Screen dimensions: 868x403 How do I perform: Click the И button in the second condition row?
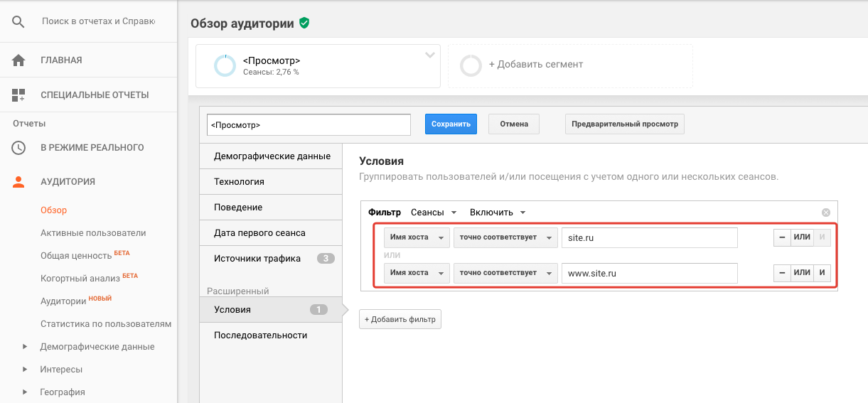[822, 273]
